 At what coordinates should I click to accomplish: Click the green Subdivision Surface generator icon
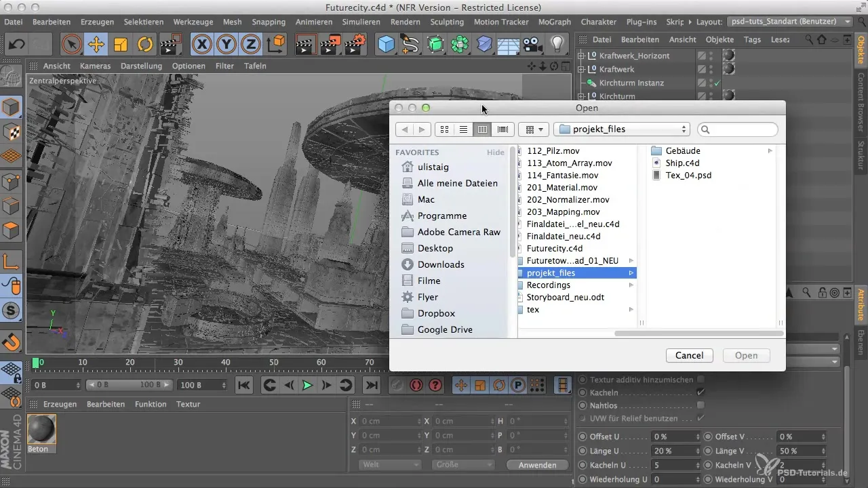435,45
